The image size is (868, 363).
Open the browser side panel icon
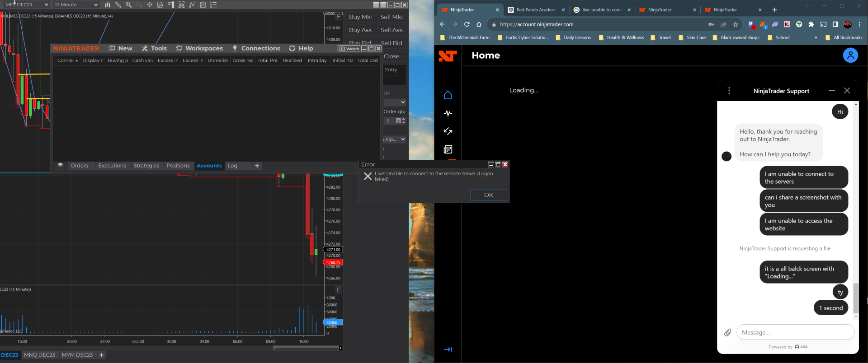pos(835,24)
